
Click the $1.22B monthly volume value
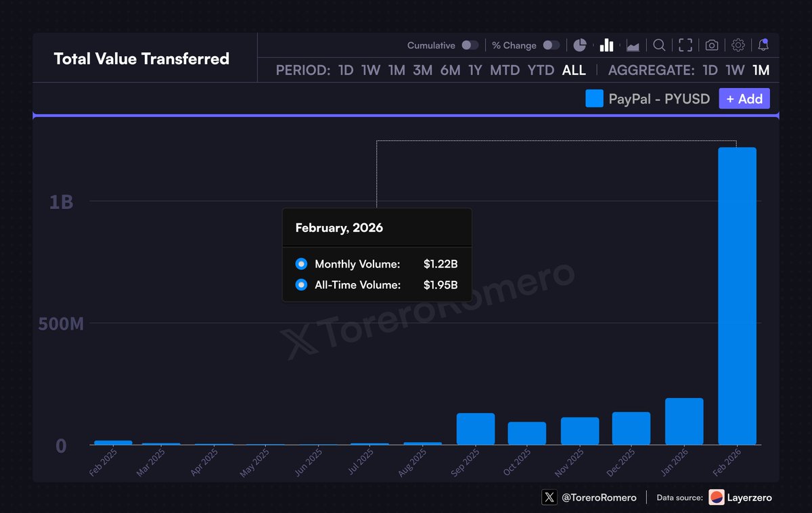tap(441, 264)
